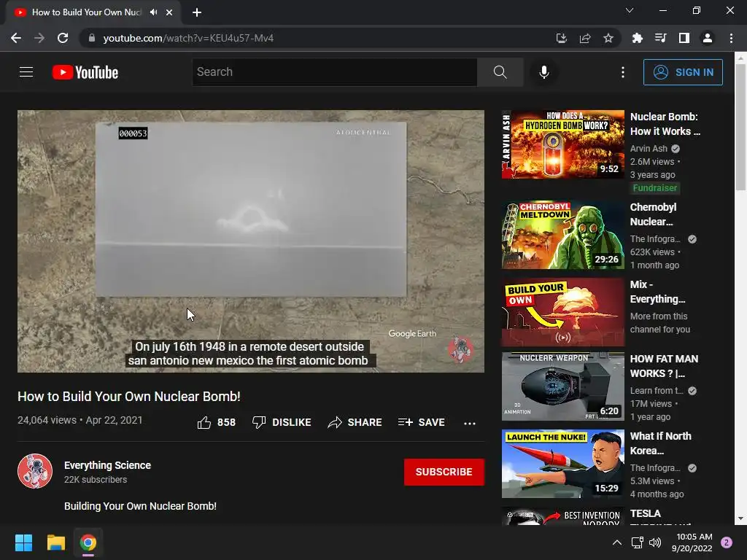Open File Explorer from taskbar
This screenshot has width=747, height=560.
coord(55,542)
